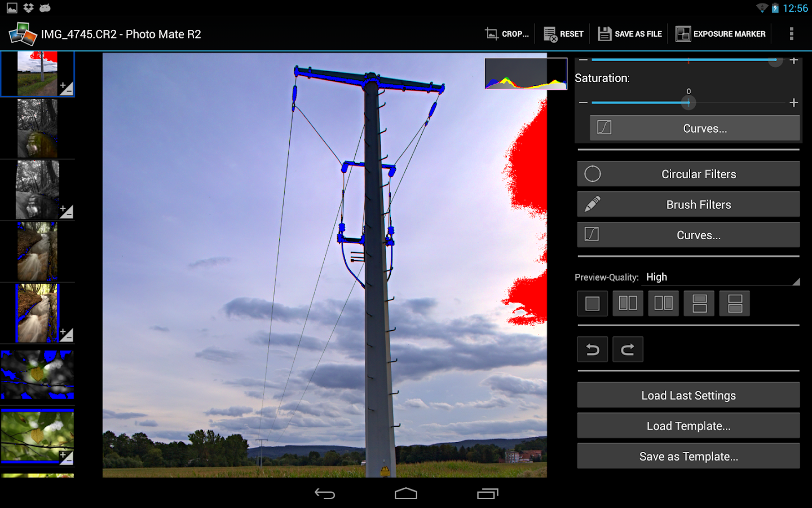The height and width of the screenshot is (508, 812).
Task: Expand options on the fifth filmstrip thumbnail
Action: (x=68, y=334)
